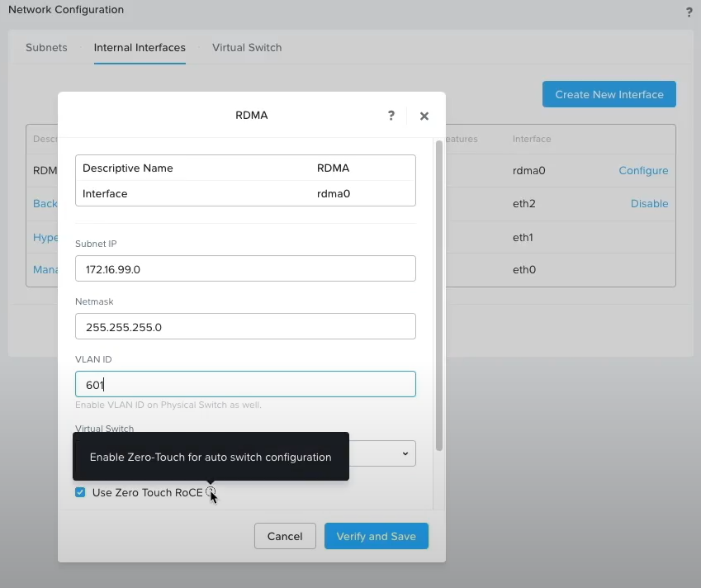Click info icon next to Zero Touch RoCE
The width and height of the screenshot is (701, 588).
(211, 492)
